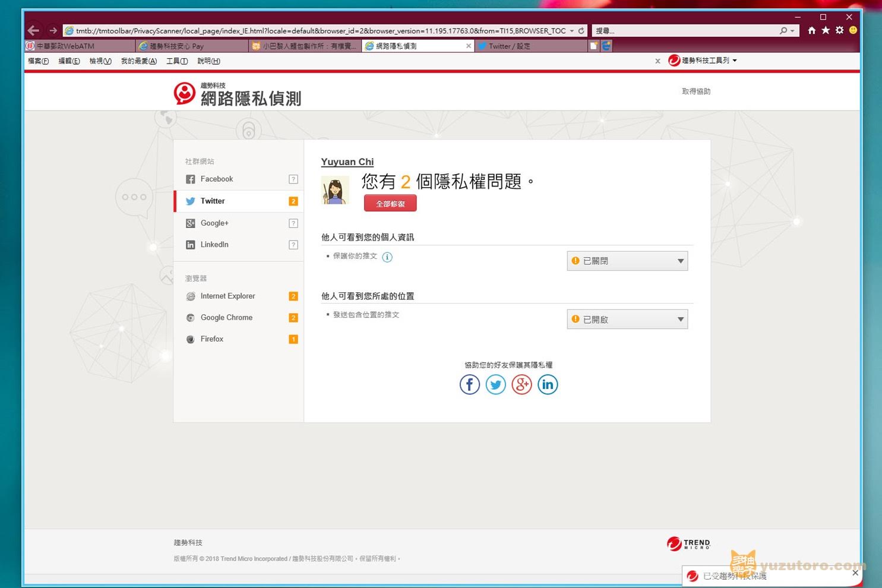Click the 發送包含位置的推文 setting label

click(366, 315)
